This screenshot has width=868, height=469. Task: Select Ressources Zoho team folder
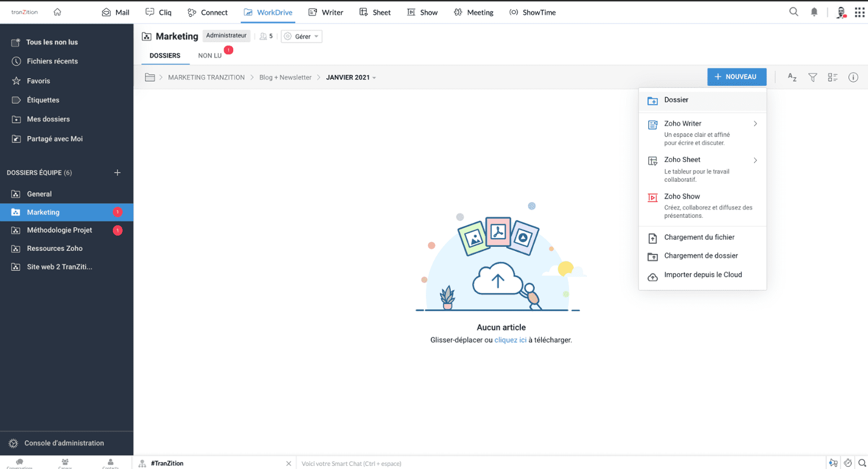click(67, 249)
